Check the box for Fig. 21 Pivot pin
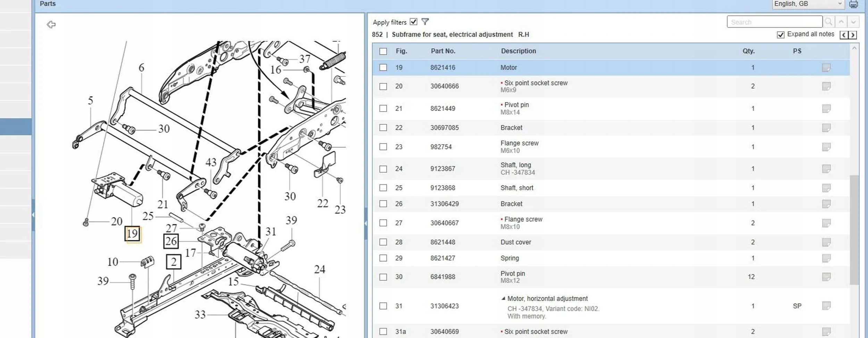 click(x=383, y=108)
